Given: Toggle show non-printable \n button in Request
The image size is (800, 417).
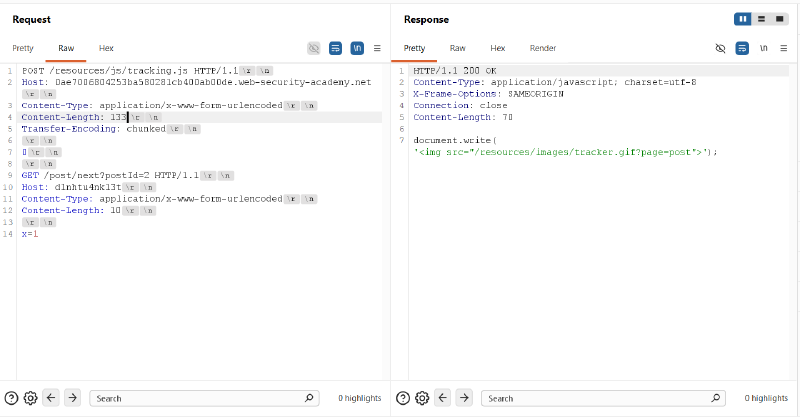Looking at the screenshot, I should click(357, 48).
